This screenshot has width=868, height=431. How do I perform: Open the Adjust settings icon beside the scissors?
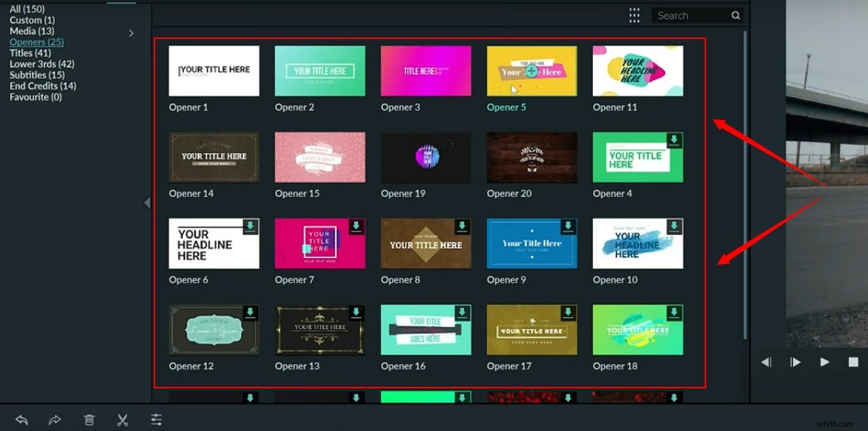156,419
